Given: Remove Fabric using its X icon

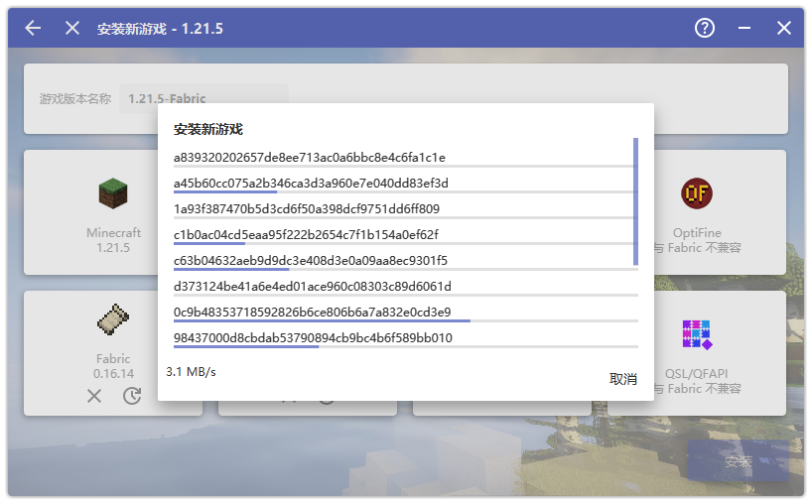Looking at the screenshot, I should [x=94, y=396].
